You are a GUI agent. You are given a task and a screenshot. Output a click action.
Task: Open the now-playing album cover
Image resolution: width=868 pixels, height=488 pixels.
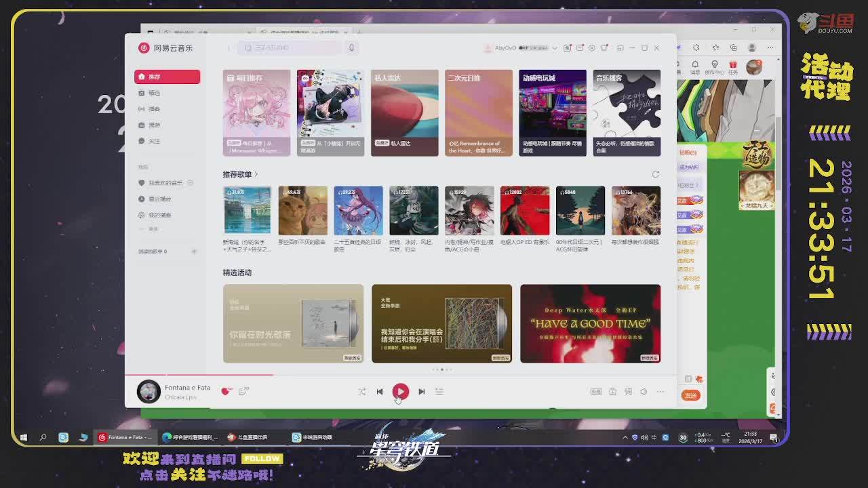[149, 391]
